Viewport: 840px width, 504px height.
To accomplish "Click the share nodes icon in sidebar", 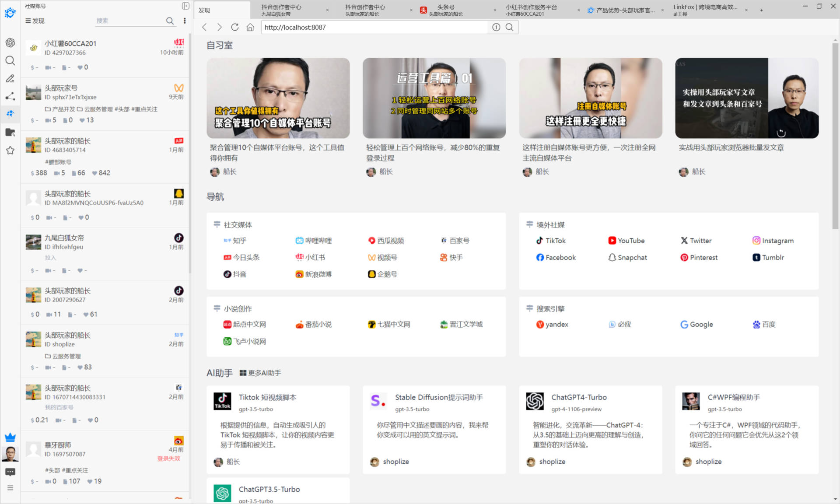I will click(x=10, y=96).
